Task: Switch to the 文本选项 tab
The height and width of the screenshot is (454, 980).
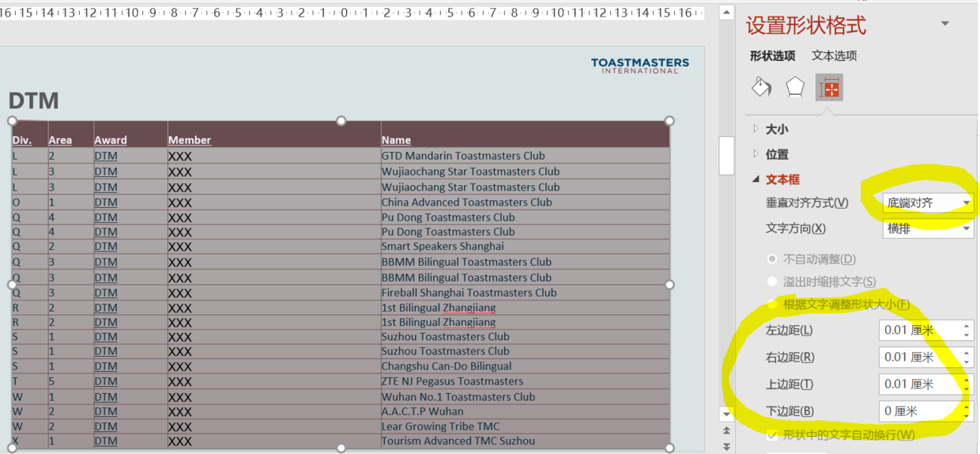Action: tap(834, 55)
